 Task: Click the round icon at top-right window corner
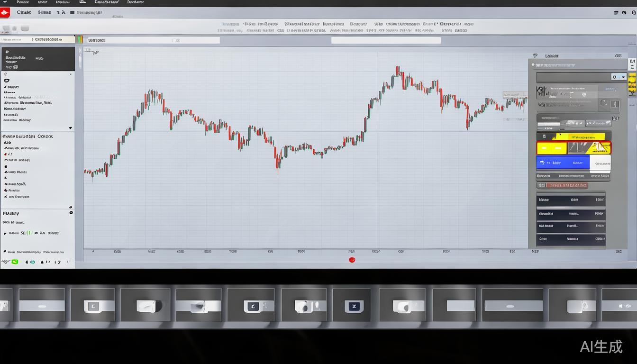634,13
